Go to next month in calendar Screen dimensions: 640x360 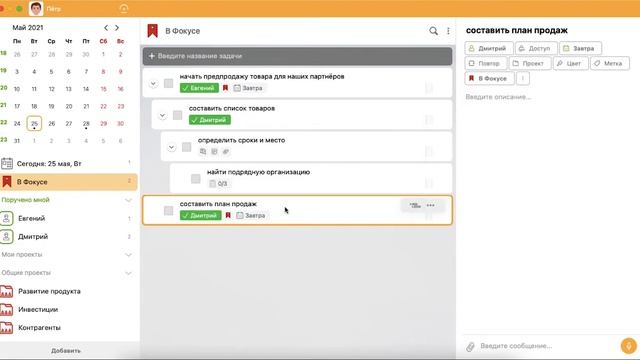coord(117,27)
